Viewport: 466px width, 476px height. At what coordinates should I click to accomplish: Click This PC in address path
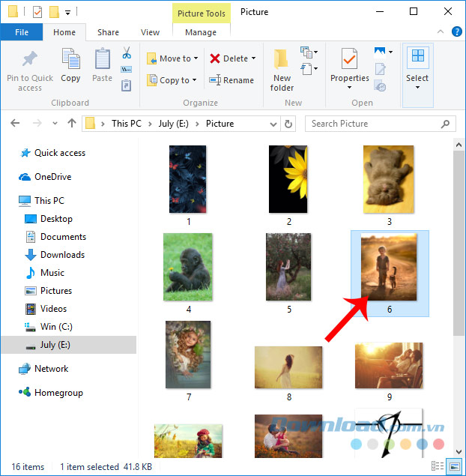click(x=126, y=124)
